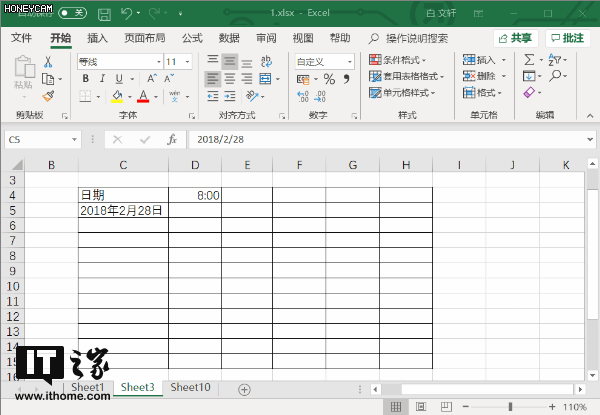This screenshot has width=600, height=415.
Task: Click the Sort & Filter icon
Action: pyautogui.click(x=555, y=60)
